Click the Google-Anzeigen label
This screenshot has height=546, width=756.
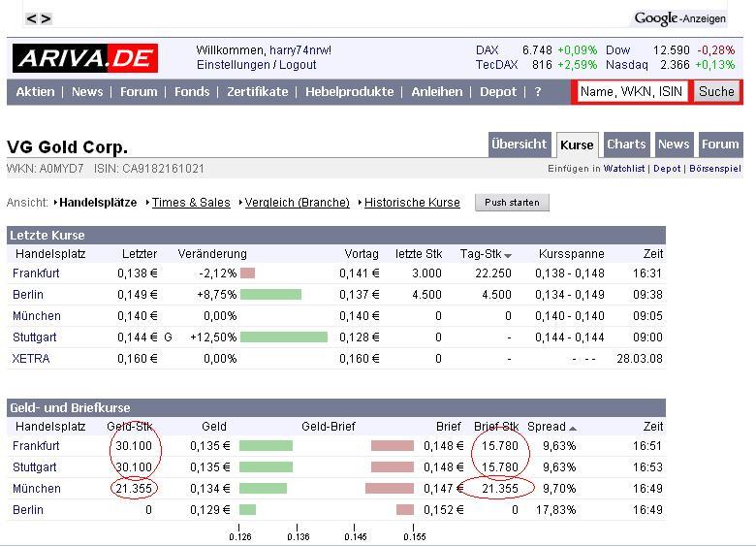coord(679,18)
